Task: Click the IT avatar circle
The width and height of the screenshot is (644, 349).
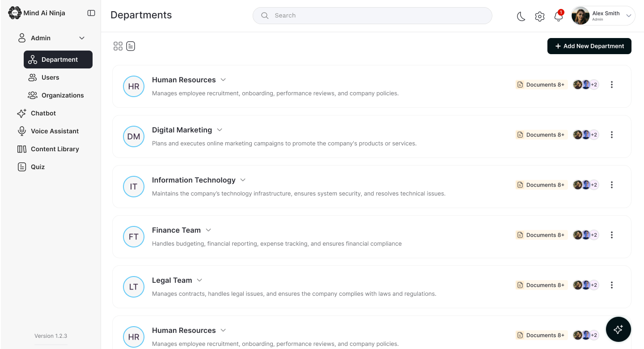Action: point(134,187)
